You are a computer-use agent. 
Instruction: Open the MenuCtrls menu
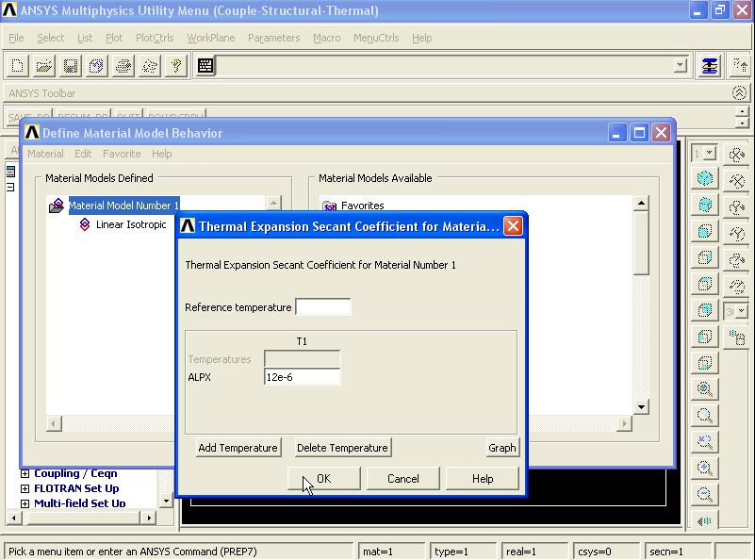[376, 38]
